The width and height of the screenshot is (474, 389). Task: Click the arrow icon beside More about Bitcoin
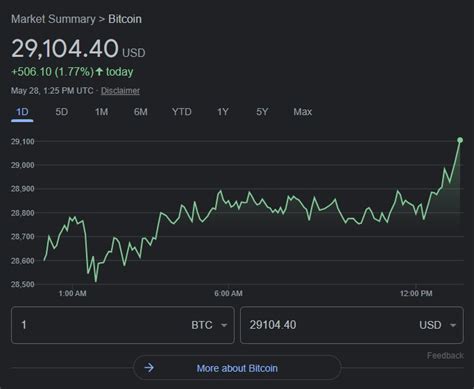pos(149,368)
